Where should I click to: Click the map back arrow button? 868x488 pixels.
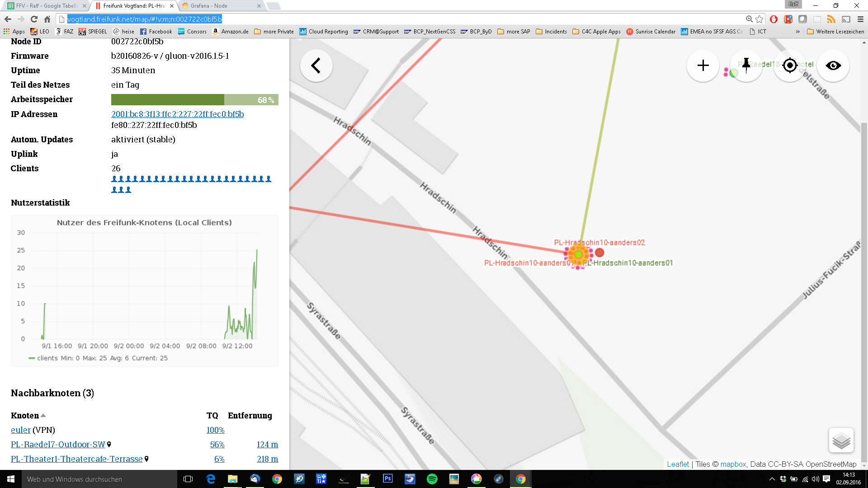pos(316,66)
